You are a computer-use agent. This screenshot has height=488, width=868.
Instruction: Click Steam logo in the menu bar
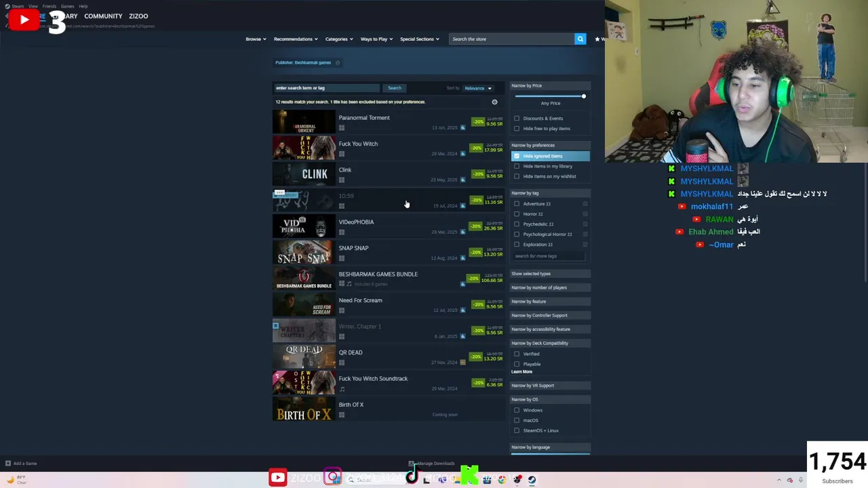(x=8, y=6)
